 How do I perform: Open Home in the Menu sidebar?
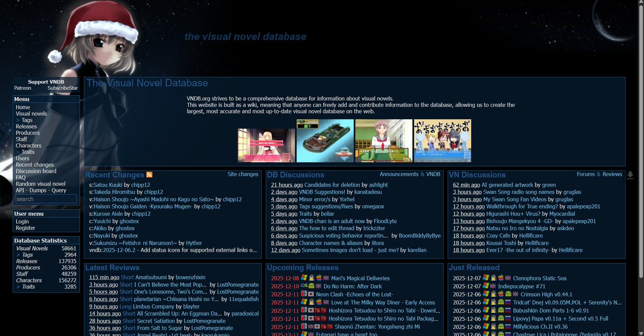pyautogui.click(x=23, y=107)
